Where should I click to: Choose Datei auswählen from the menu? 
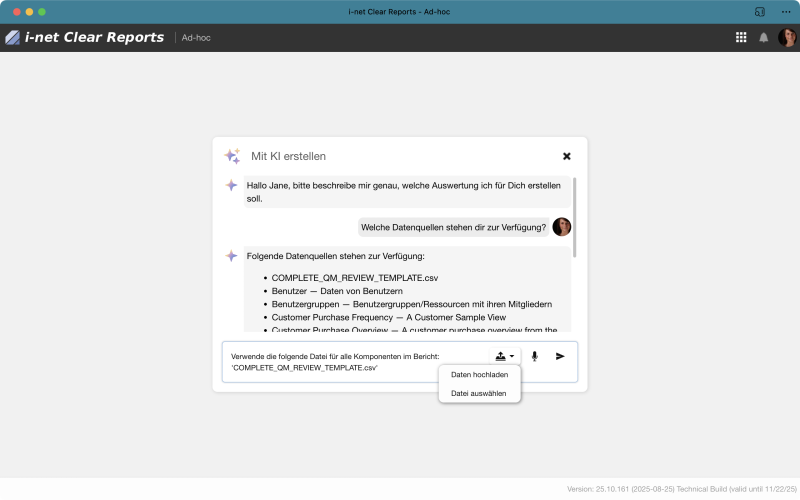pyautogui.click(x=479, y=393)
